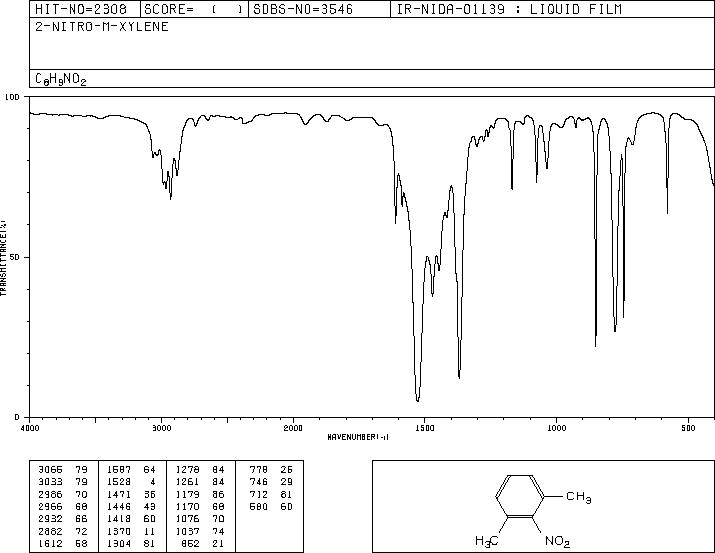This screenshot has height=553, width=715.
Task: Click the 2000 x-axis tick label
Action: [293, 428]
